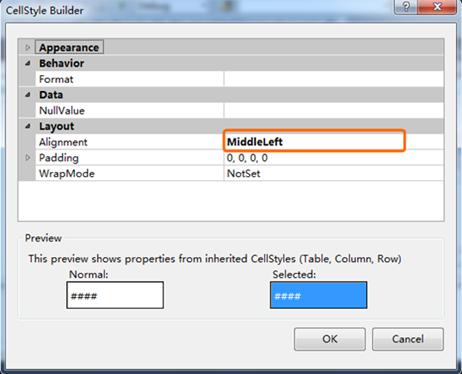Click the blue Selected preview cell
This screenshot has height=374, width=462.
pyautogui.click(x=318, y=295)
